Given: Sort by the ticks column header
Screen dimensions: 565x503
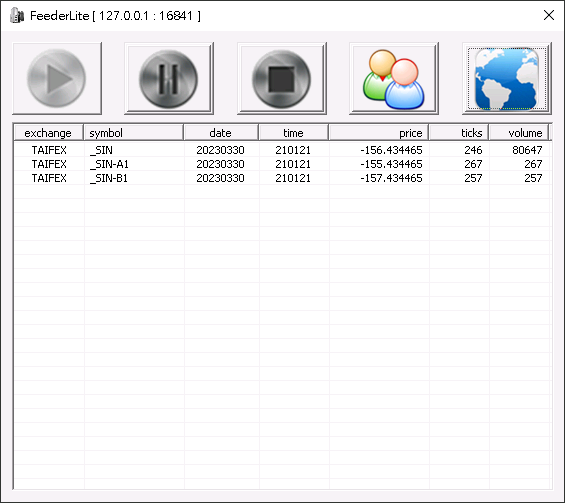Looking at the screenshot, I should coord(459,133).
